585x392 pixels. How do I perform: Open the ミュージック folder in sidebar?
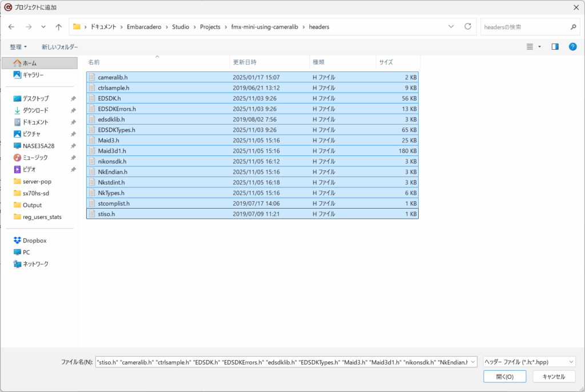point(35,157)
